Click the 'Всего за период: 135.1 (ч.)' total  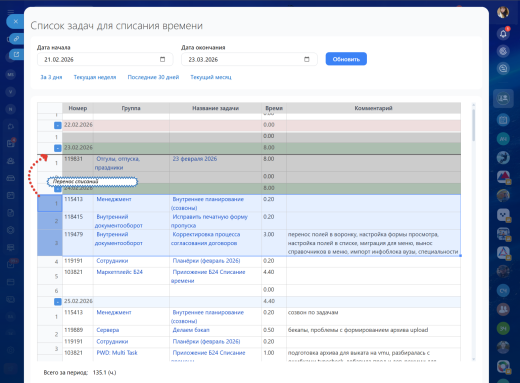(x=80, y=372)
